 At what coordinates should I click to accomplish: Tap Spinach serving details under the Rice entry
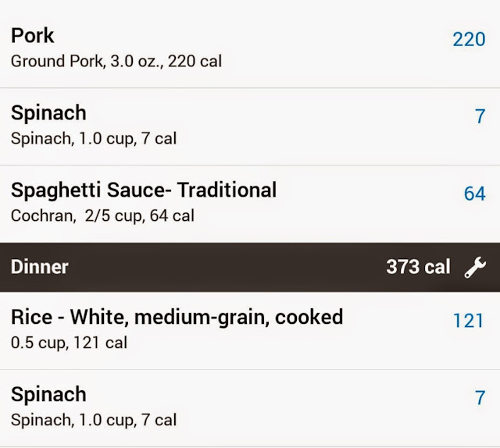[94, 420]
